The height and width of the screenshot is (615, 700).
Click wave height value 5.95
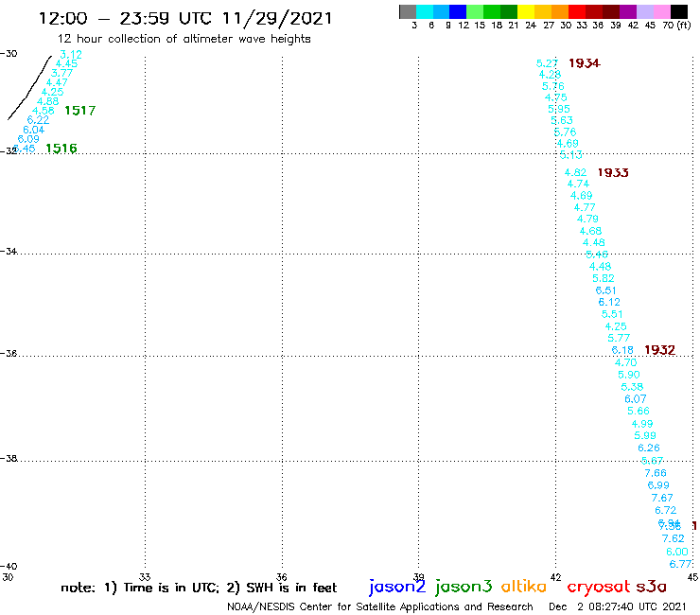click(x=559, y=109)
